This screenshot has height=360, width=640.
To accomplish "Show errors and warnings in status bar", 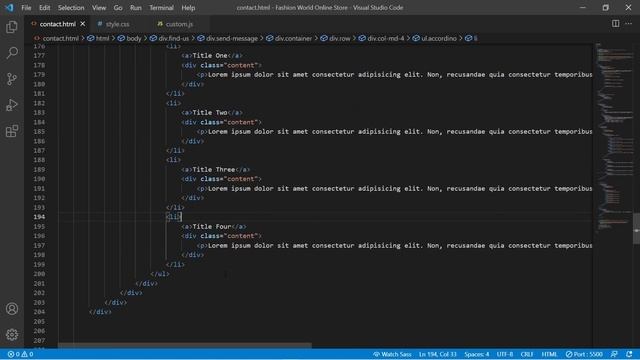I will click(x=20, y=354).
